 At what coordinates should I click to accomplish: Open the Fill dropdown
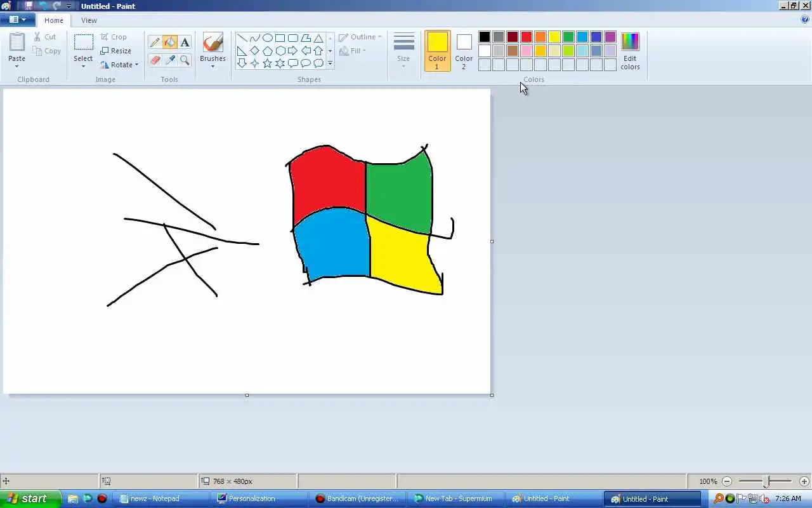(353, 51)
